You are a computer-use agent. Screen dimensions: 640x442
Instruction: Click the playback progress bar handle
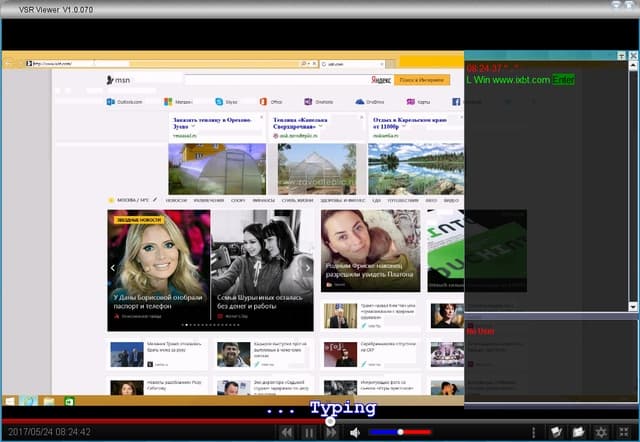tap(331, 421)
